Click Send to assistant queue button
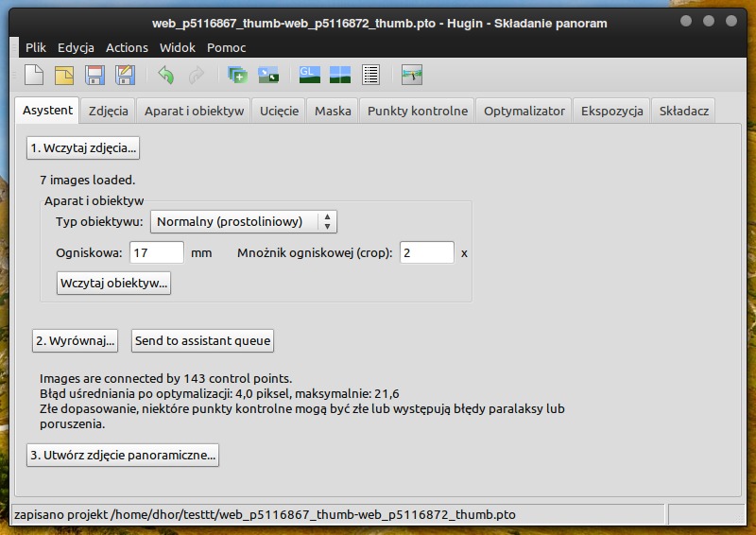 [x=202, y=340]
